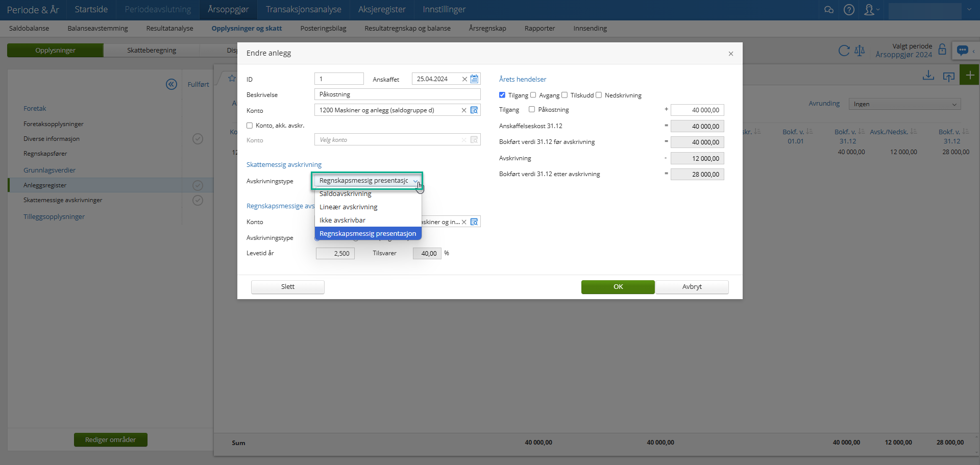
Task: Click the download icon above table
Action: (928, 76)
